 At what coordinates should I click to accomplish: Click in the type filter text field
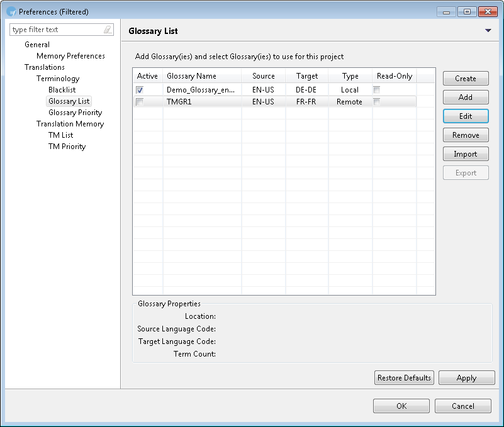(x=55, y=30)
